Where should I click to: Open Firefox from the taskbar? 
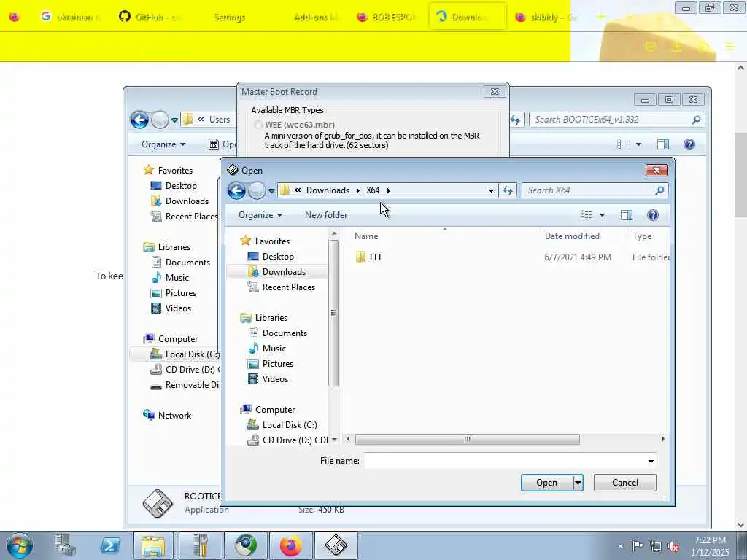[290, 545]
